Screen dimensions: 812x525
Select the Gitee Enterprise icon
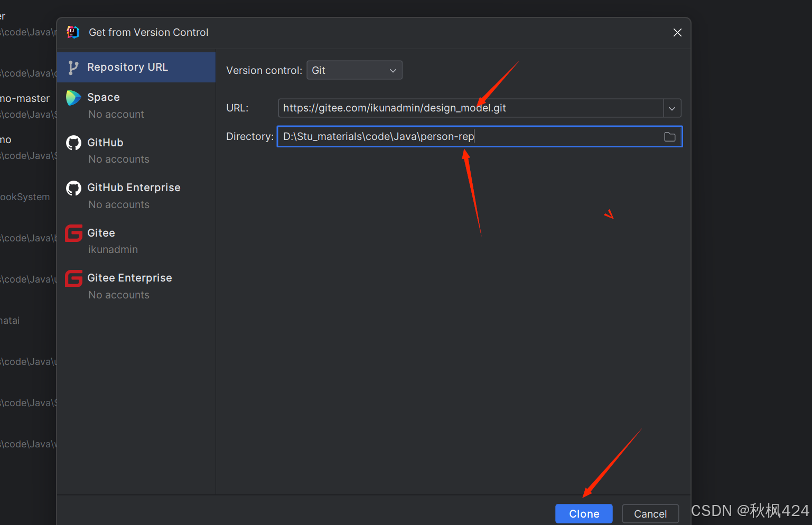pos(73,278)
